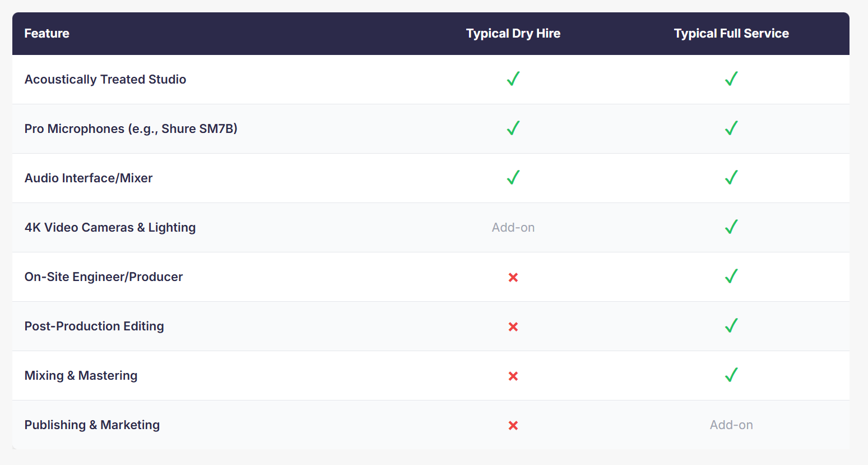The height and width of the screenshot is (465, 868).
Task: Click Dry Hire checkmark for Acoustically Treated Studio
Action: point(513,79)
